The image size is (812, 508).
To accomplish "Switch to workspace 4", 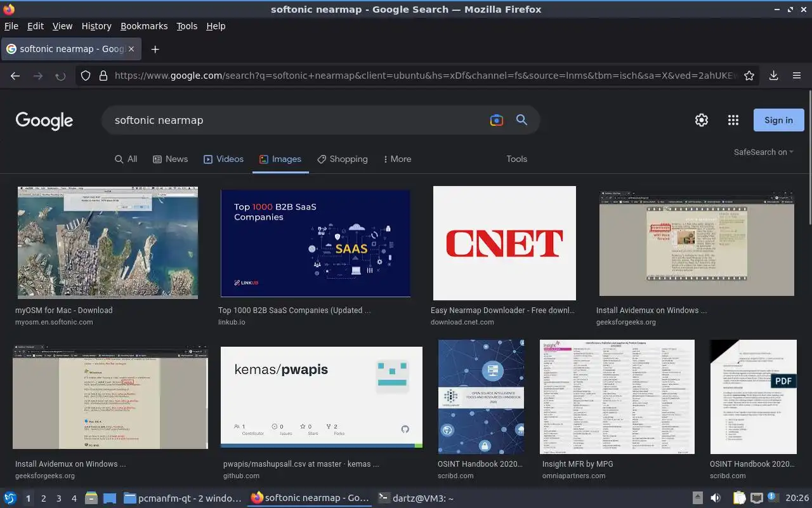I will click(74, 498).
